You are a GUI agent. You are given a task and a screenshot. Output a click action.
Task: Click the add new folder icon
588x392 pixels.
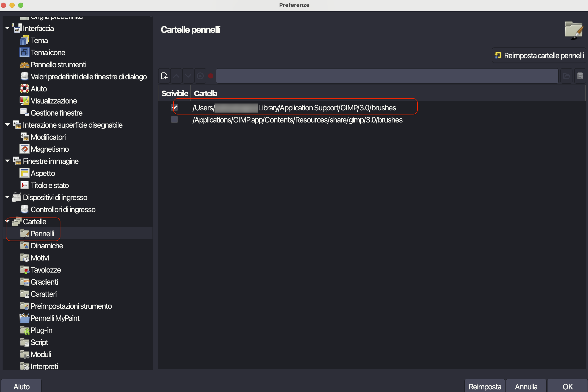(x=164, y=76)
